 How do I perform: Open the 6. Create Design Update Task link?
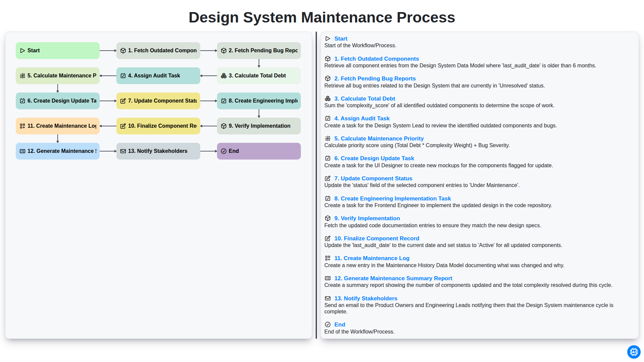point(374,158)
